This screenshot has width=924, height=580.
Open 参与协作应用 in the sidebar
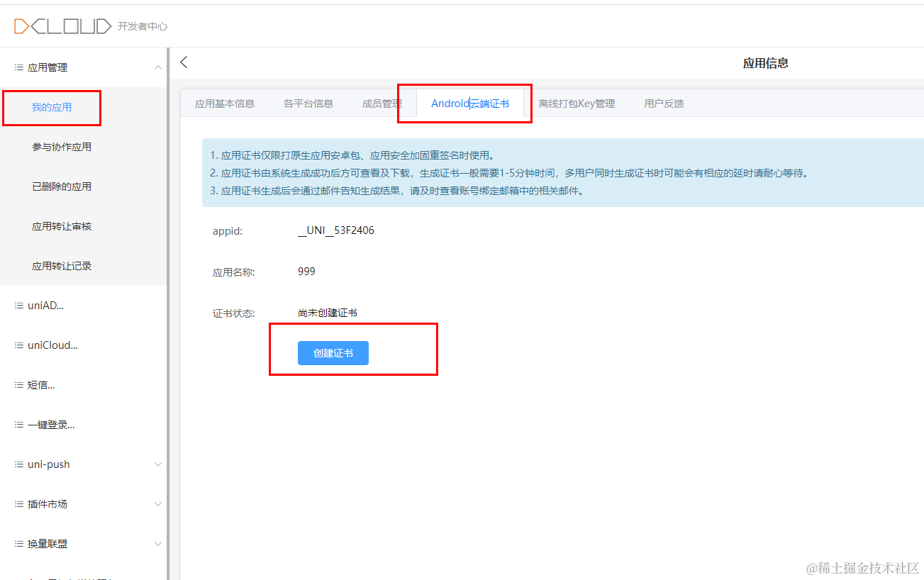click(x=62, y=147)
